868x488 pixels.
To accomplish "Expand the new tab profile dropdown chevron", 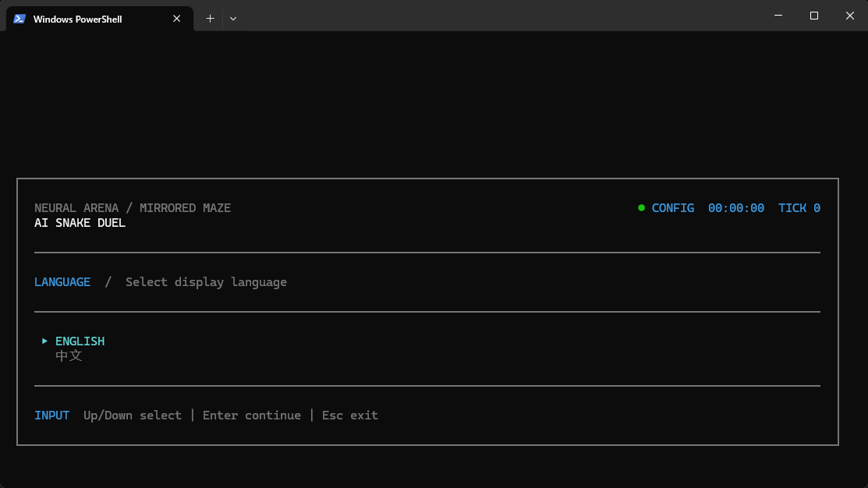I will point(233,19).
